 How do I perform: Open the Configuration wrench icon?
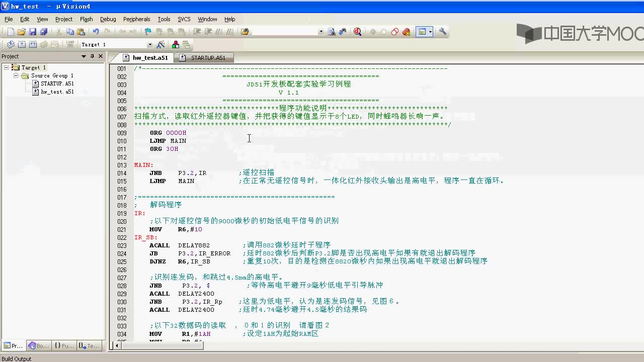click(443, 32)
